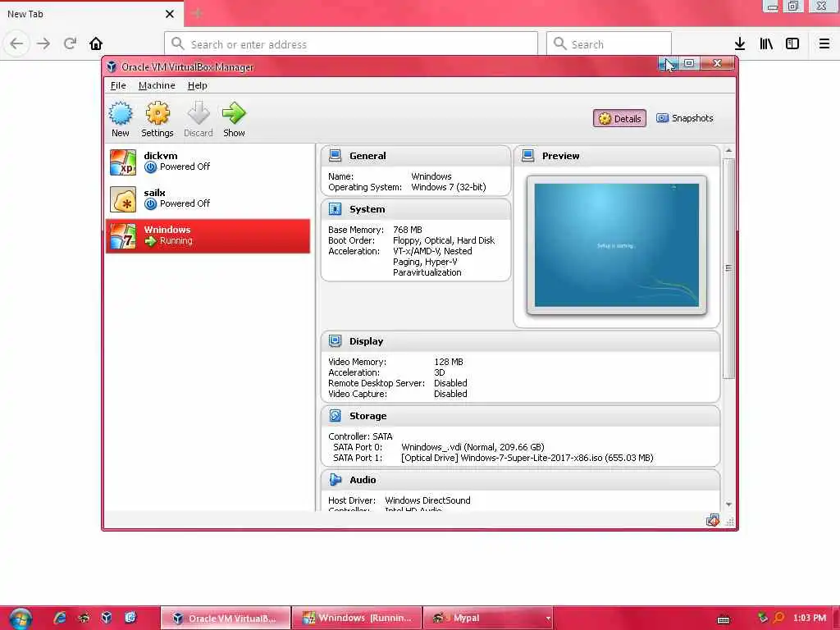Click the details pane vertical scrollbar
The width and height of the screenshot is (840, 630).
[x=728, y=268]
